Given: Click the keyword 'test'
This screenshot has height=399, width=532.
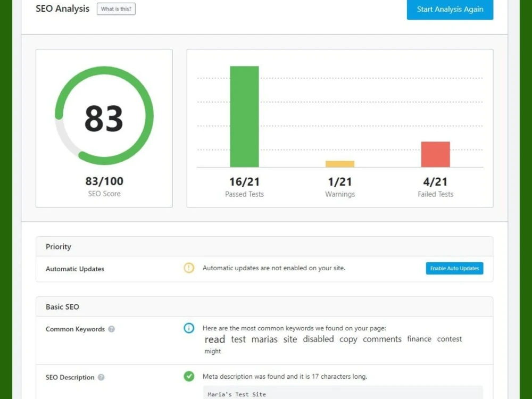Looking at the screenshot, I should point(238,339).
